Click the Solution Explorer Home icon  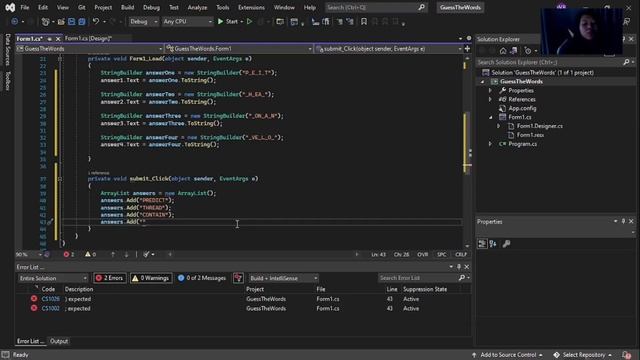click(503, 51)
